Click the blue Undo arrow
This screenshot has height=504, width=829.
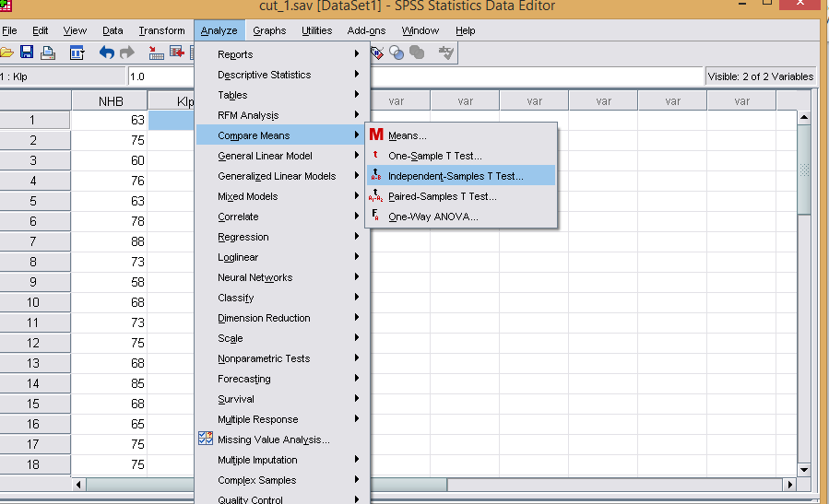(106, 53)
